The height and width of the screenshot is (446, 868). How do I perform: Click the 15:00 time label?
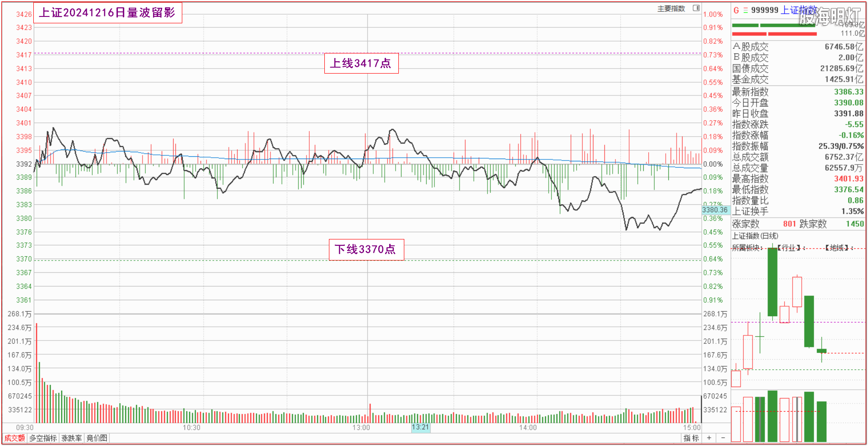pyautogui.click(x=692, y=428)
